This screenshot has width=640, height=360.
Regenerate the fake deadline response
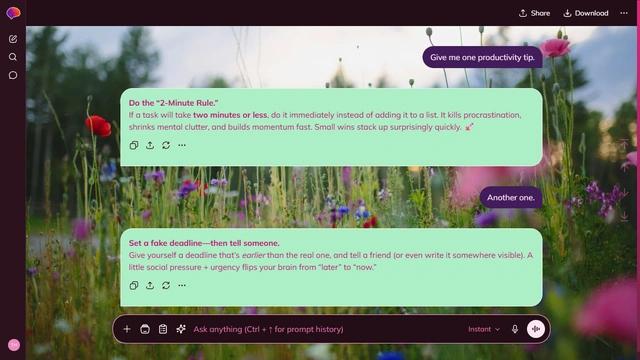pyautogui.click(x=166, y=285)
